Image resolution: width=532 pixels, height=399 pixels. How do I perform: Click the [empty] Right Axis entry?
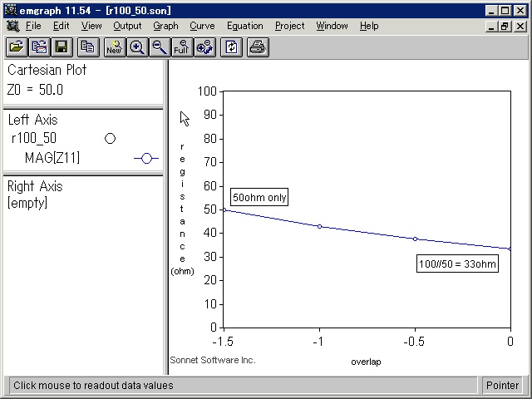(x=27, y=203)
